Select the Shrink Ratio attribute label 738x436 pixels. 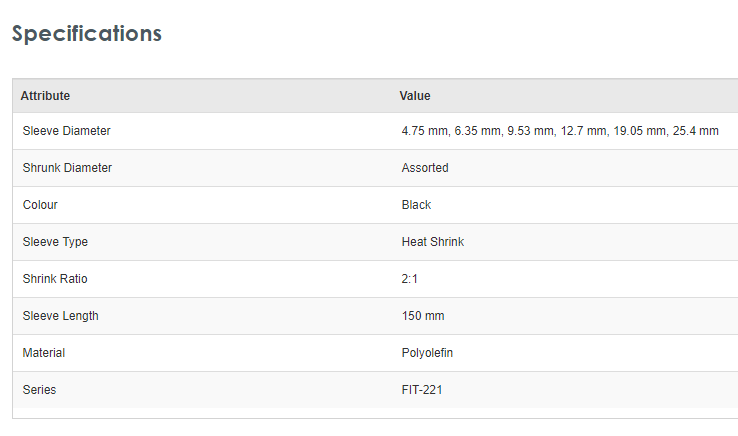55,279
